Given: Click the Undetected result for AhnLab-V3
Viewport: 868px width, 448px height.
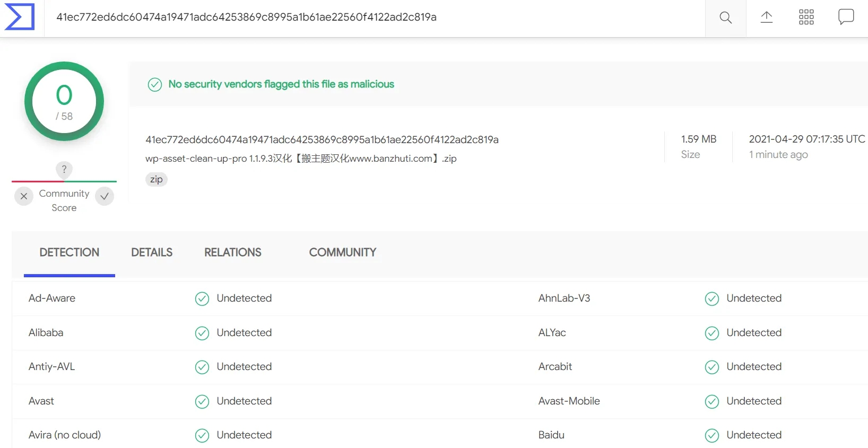Looking at the screenshot, I should tap(754, 298).
